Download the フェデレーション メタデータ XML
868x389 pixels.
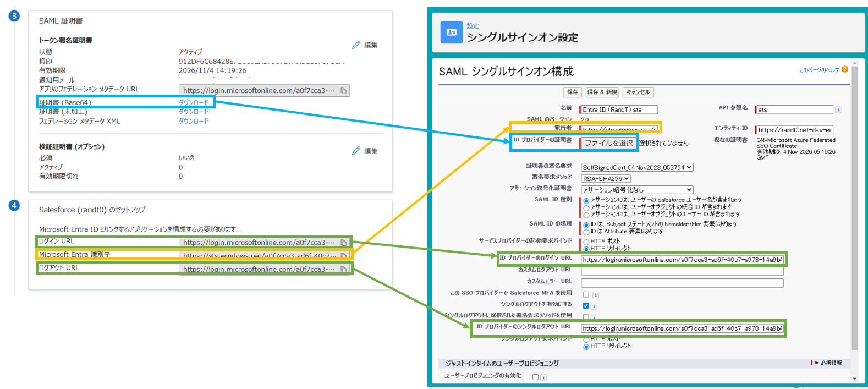pyautogui.click(x=194, y=121)
